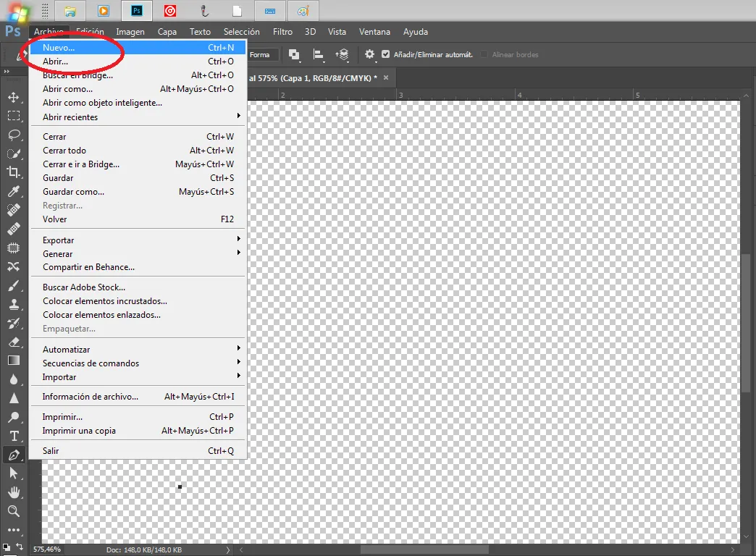Image resolution: width=756 pixels, height=556 pixels.
Task: Select the Horizontal Type tool
Action: 14,436
